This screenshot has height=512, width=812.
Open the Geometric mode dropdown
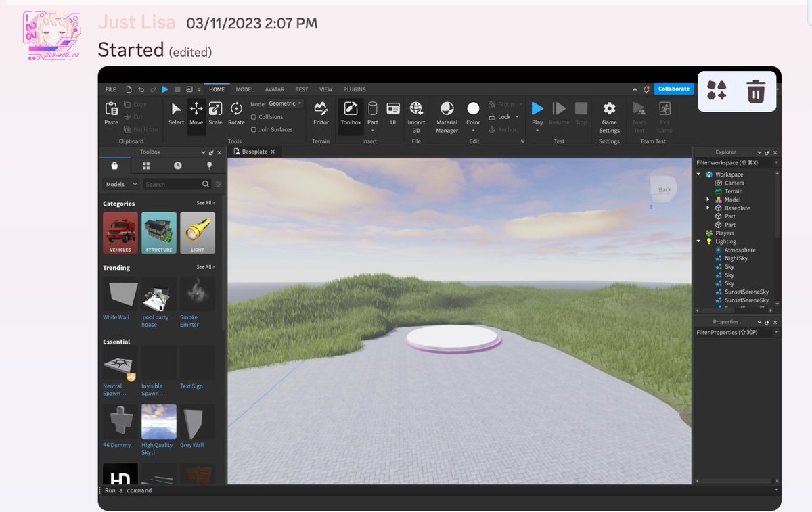point(285,103)
